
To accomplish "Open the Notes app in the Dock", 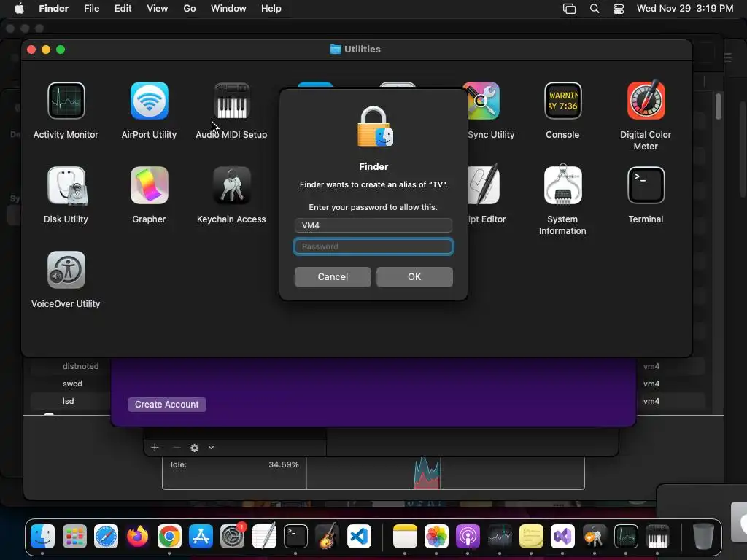I will [405, 537].
